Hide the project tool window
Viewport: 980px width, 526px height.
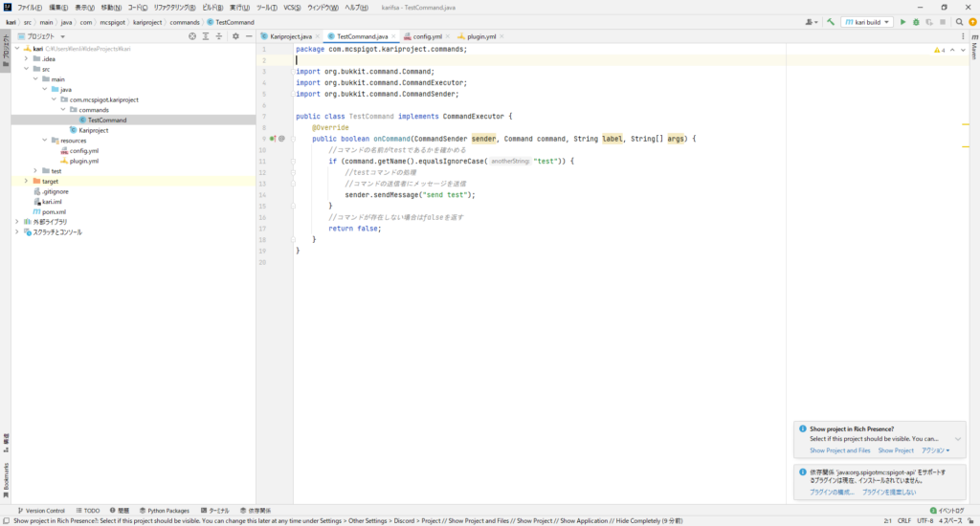(248, 36)
